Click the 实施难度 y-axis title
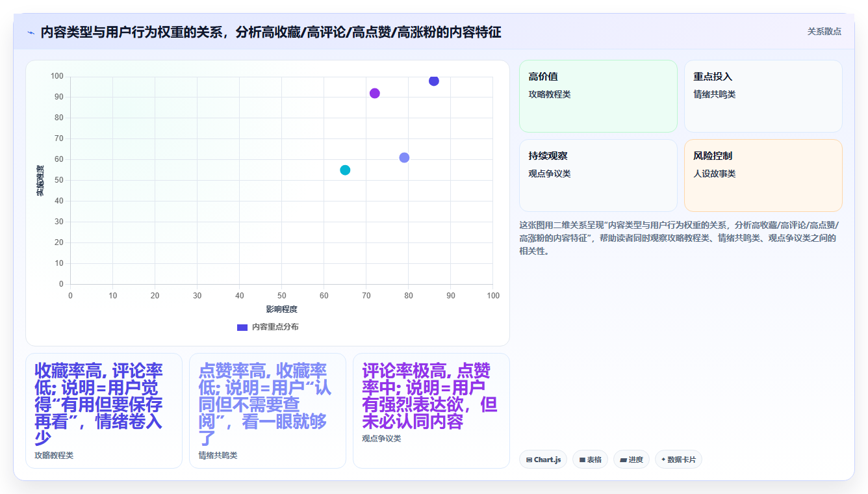The height and width of the screenshot is (494, 868). click(40, 181)
